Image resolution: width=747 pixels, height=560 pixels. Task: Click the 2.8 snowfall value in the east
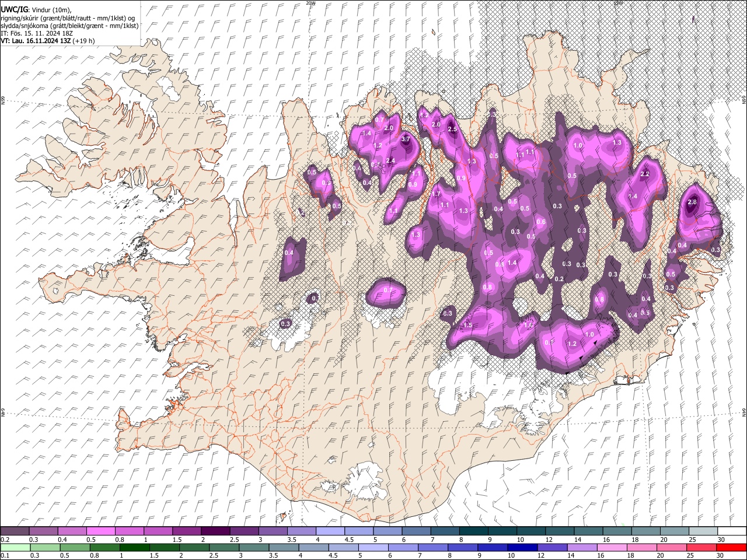(692, 202)
